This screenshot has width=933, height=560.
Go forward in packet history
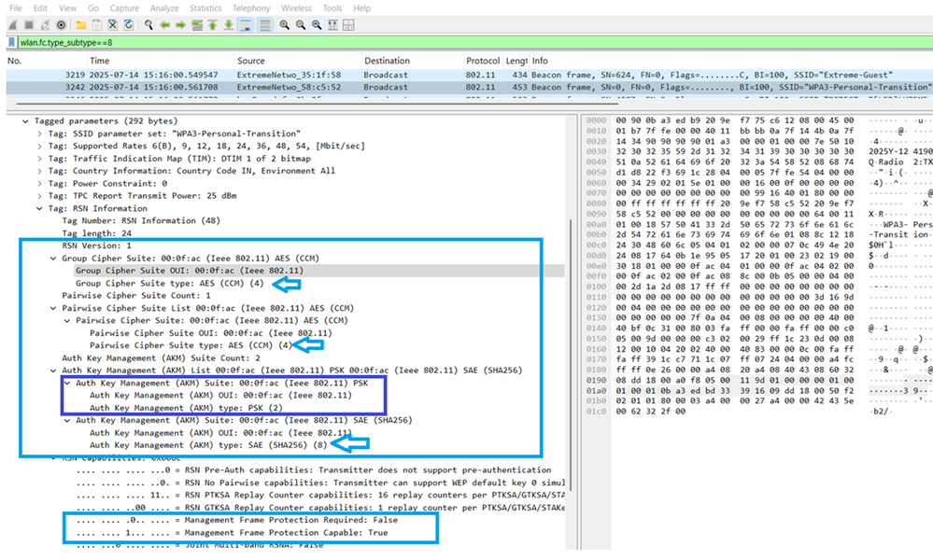tap(180, 25)
